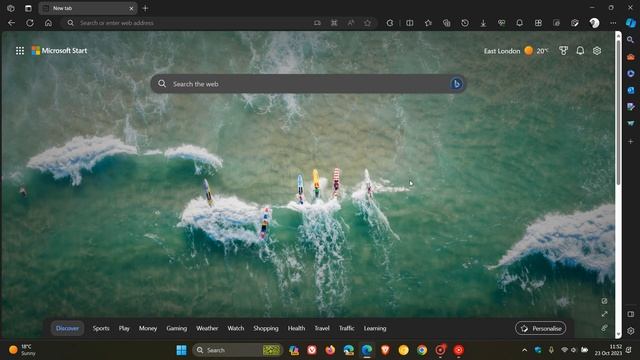Open the Workspaces icon in the title bar

click(x=11, y=8)
